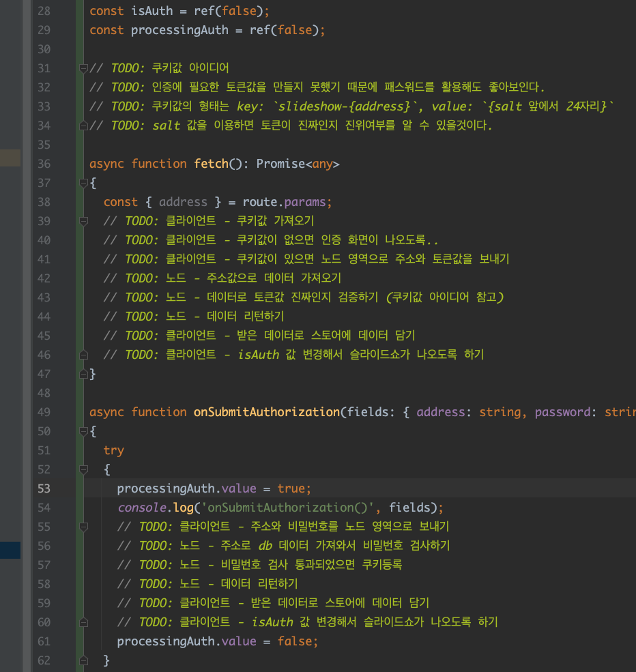
Task: Click line number 53 in the gutter
Action: [44, 488]
